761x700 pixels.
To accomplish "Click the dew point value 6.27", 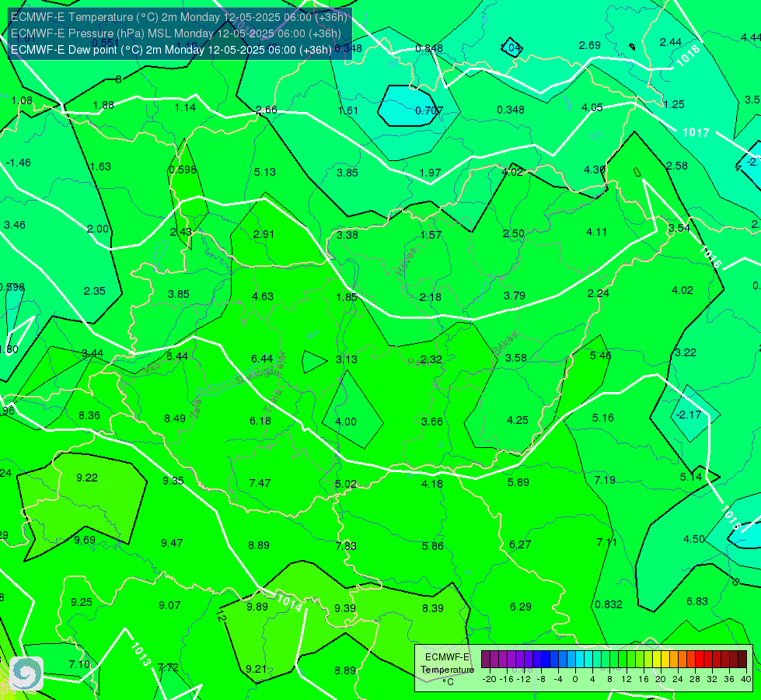I will click(520, 545).
